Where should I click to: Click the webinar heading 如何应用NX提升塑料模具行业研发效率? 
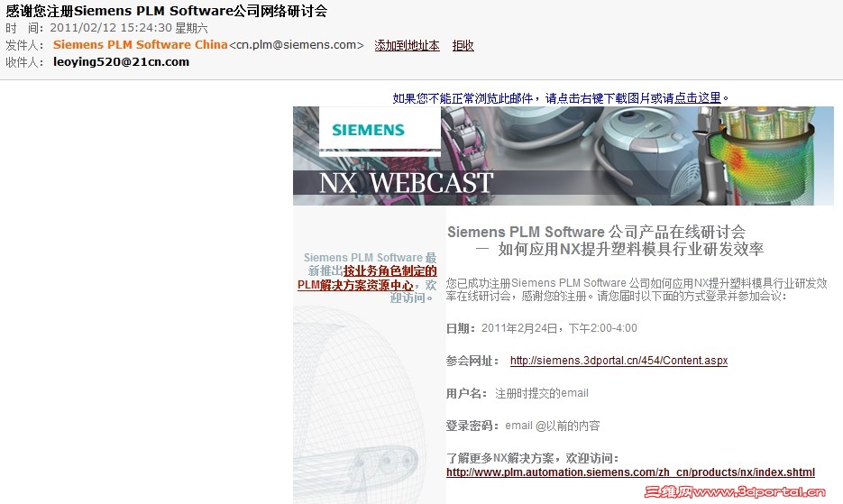630,249
